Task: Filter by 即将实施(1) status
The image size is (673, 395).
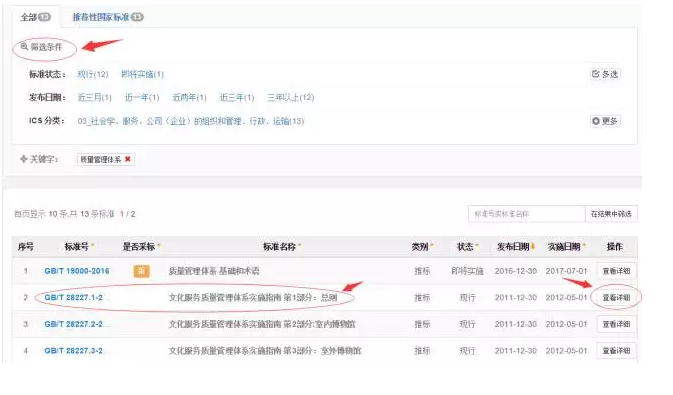Action: pyautogui.click(x=142, y=74)
